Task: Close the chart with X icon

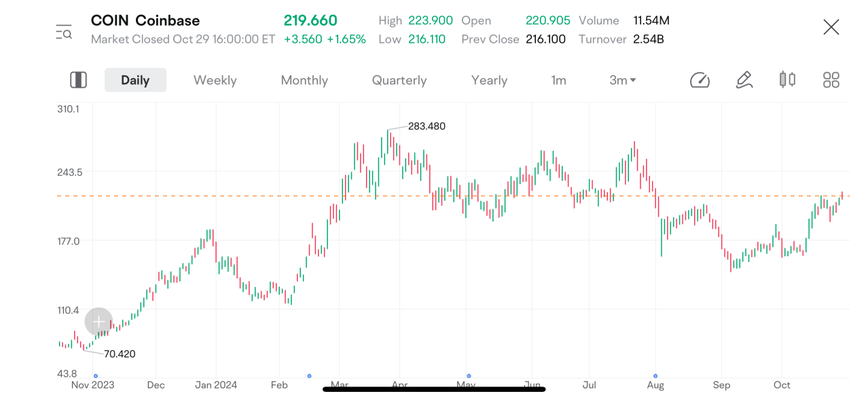Action: (831, 27)
